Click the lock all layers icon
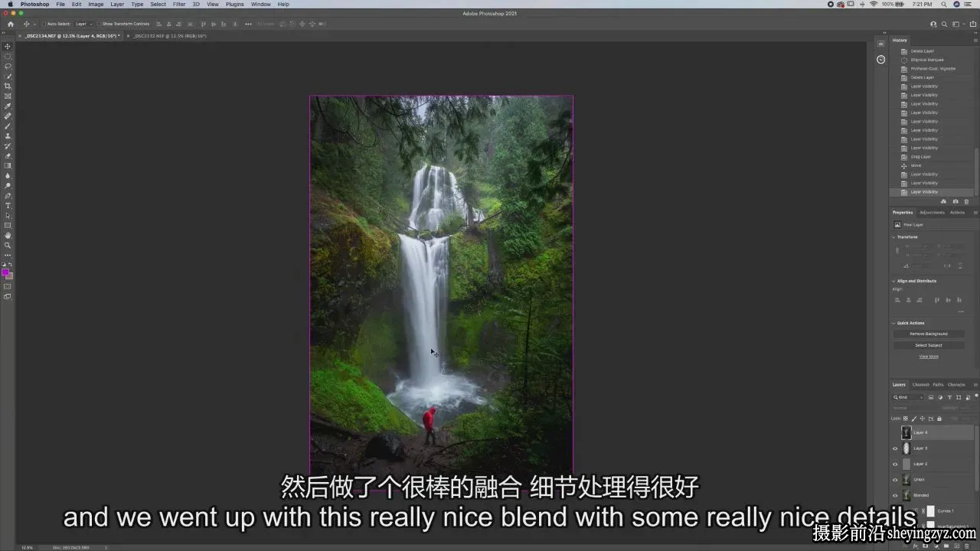 click(939, 419)
